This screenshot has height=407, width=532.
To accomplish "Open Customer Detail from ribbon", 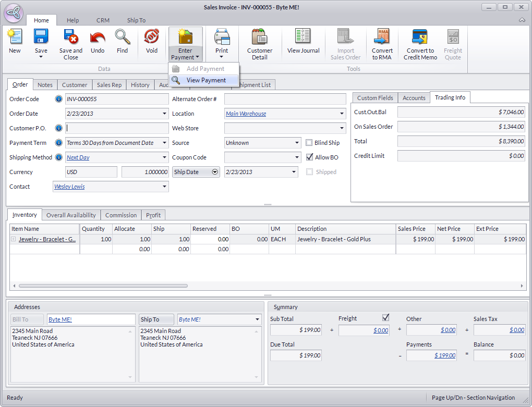I will click(259, 44).
